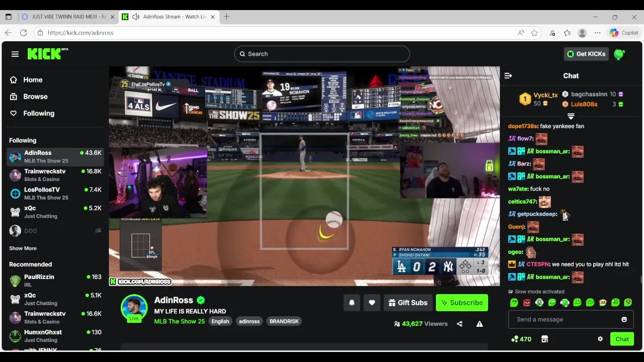644x362 pixels.
Task: Open browser Settings and more menu
Action: (x=598, y=33)
